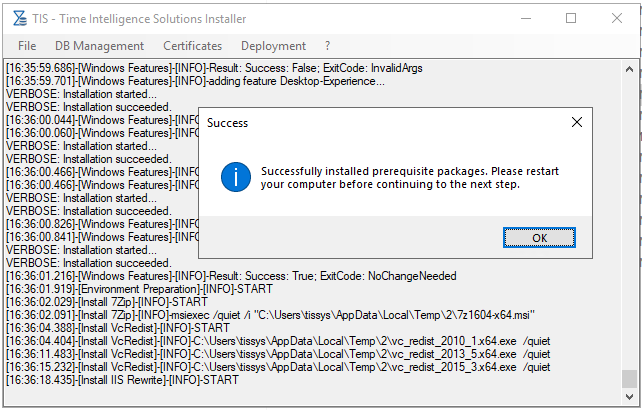Click the TIS hourglass app icon
The width and height of the screenshot is (642, 410).
pyautogui.click(x=19, y=18)
